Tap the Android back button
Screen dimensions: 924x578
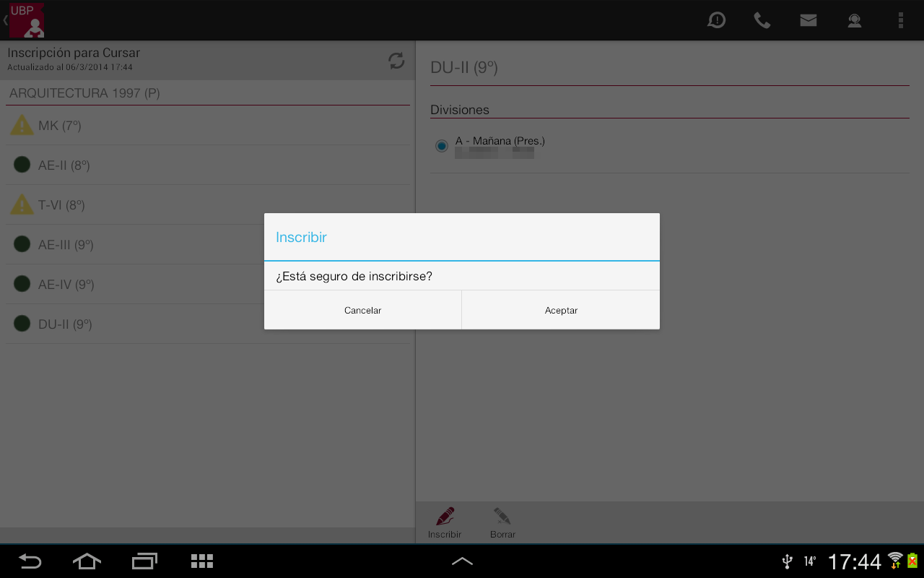30,561
